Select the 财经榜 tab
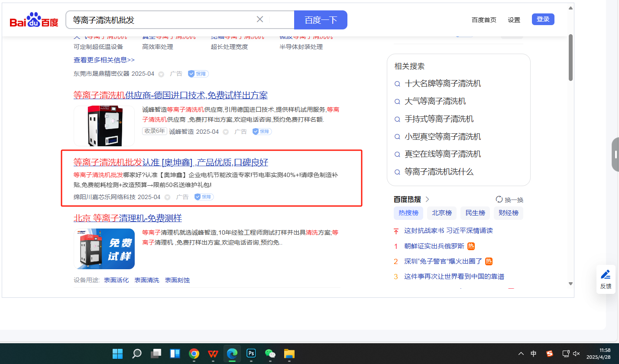This screenshot has width=619, height=364. (509, 213)
